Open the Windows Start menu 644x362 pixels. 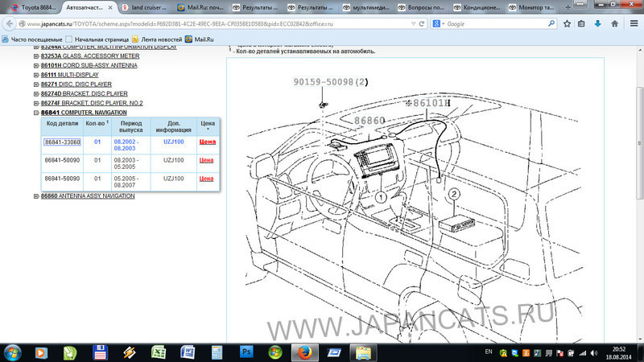point(14,352)
